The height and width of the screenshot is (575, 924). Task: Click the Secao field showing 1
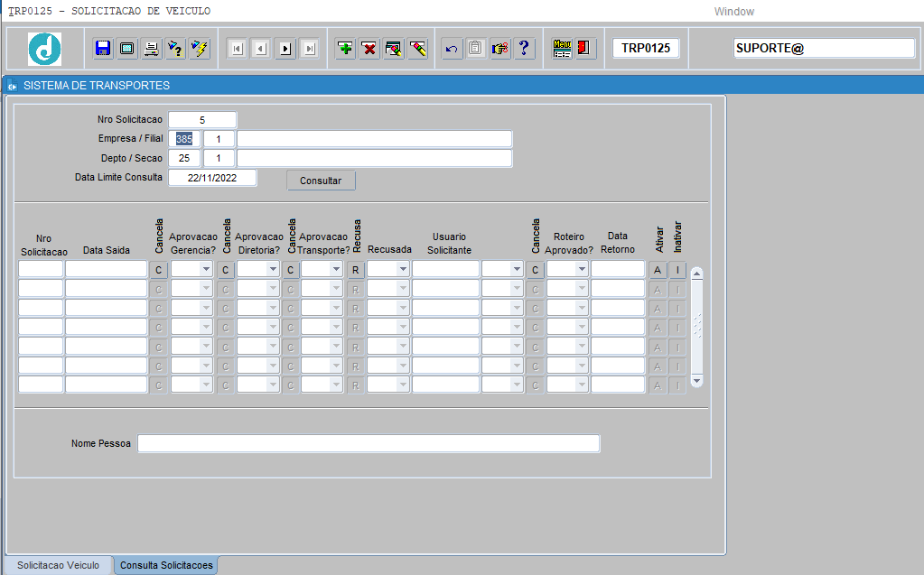pyautogui.click(x=219, y=158)
